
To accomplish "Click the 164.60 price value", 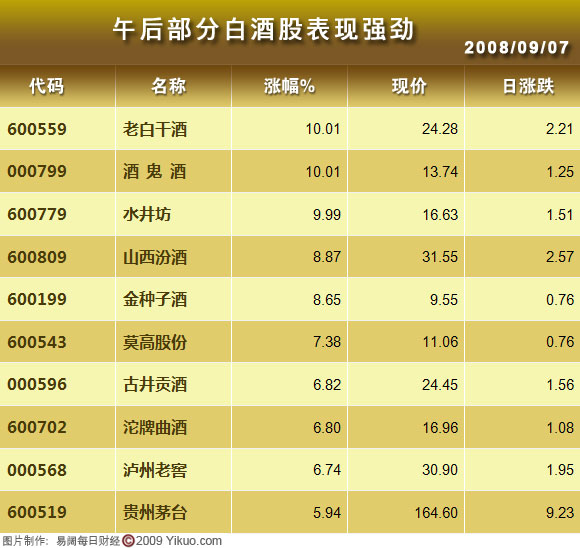I will click(x=436, y=513).
